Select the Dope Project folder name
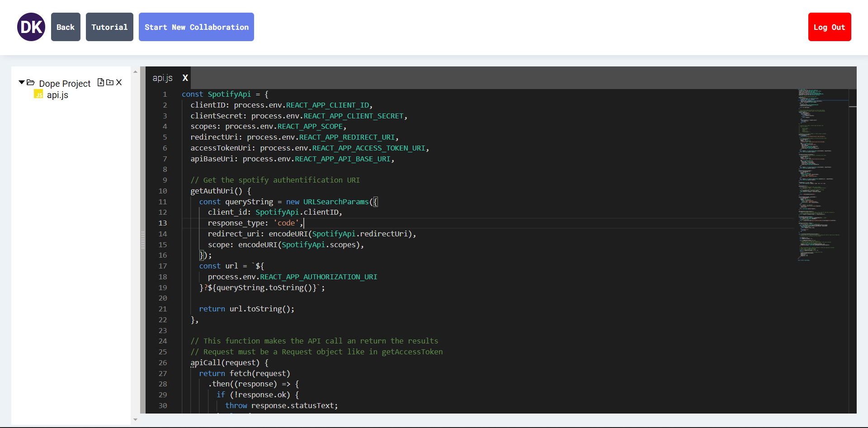This screenshot has width=868, height=428. tap(65, 84)
